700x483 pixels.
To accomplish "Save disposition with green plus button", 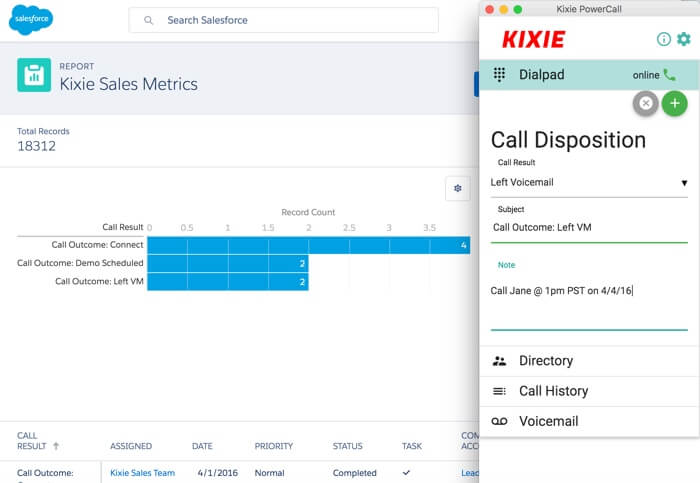I will coord(675,104).
